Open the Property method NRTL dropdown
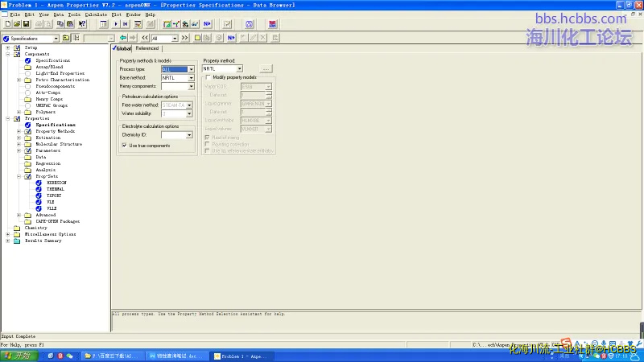The width and height of the screenshot is (644, 362). (239, 69)
